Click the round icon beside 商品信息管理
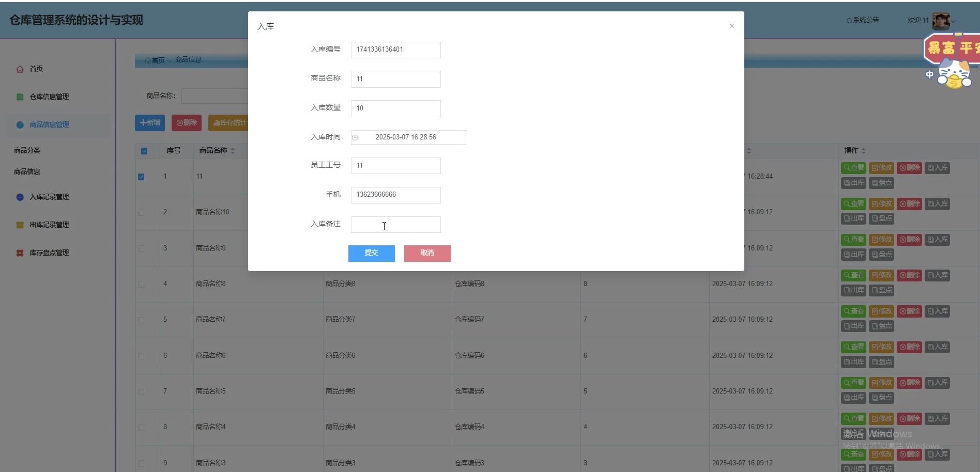This screenshot has height=472, width=980. [20, 125]
